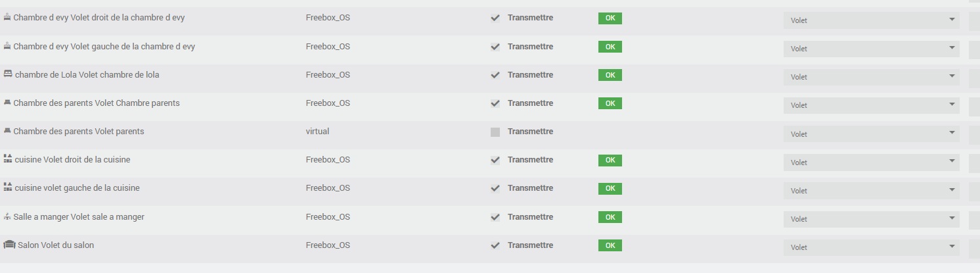Uncheck Transmettre for Salon Volet du salon
Image resolution: width=980 pixels, height=273 pixels.
(495, 245)
